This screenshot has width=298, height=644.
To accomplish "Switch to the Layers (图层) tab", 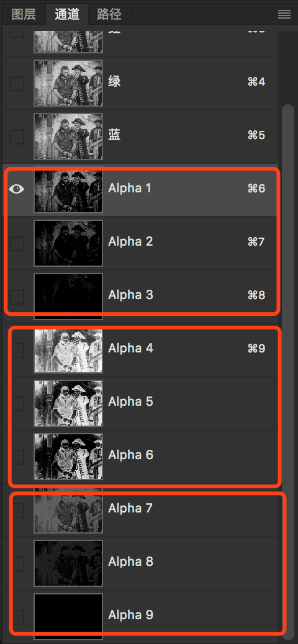I will (24, 14).
